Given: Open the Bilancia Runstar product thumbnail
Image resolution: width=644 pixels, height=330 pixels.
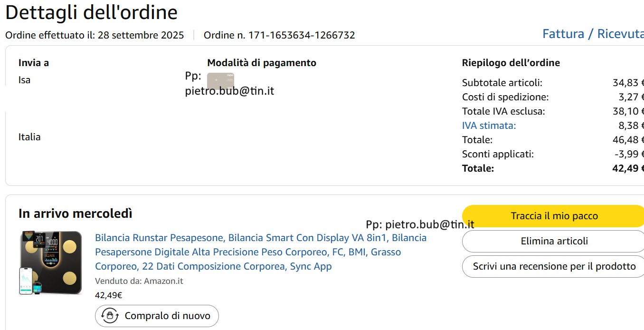Looking at the screenshot, I should (50, 263).
